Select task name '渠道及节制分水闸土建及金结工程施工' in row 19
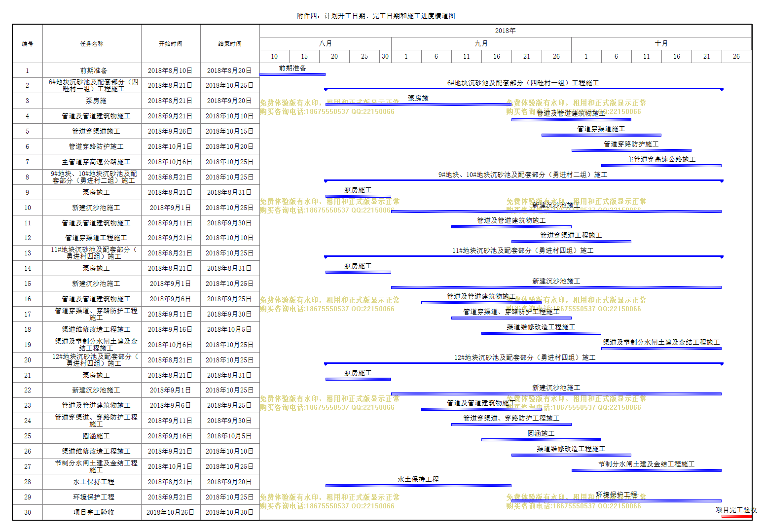This screenshot has height=532, width=764. (x=92, y=345)
